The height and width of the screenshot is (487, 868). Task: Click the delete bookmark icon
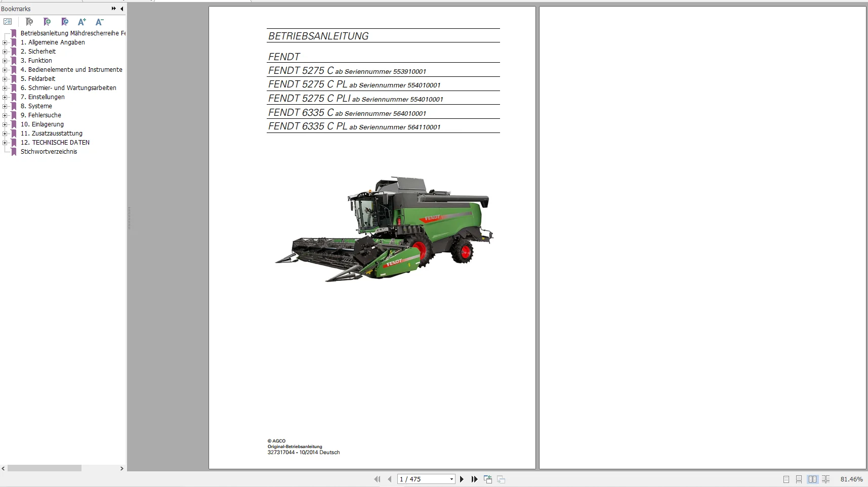click(29, 22)
